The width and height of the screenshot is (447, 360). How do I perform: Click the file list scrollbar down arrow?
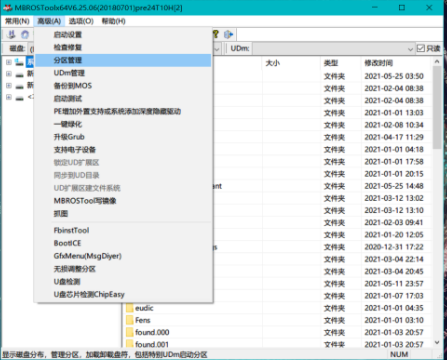pyautogui.click(x=437, y=342)
